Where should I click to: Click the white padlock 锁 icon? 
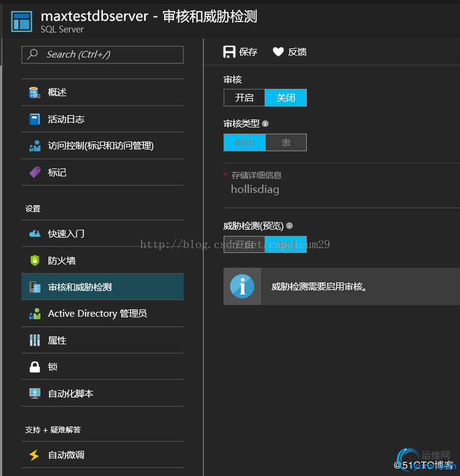point(34,367)
